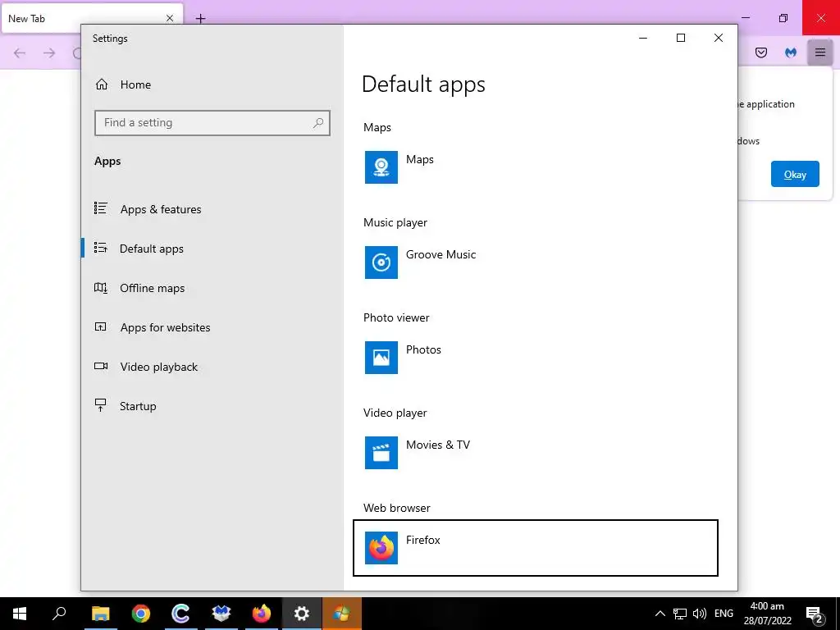
Task: Click Okay in the Firefox popup
Action: pos(795,174)
